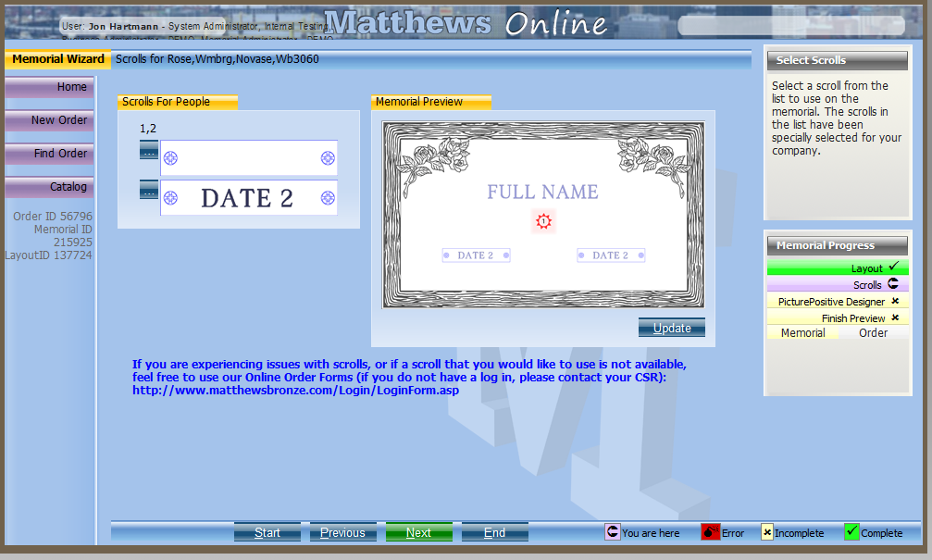Select the left DATE 2 scroll in preview
Image resolution: width=932 pixels, height=560 pixels.
pyautogui.click(x=476, y=255)
